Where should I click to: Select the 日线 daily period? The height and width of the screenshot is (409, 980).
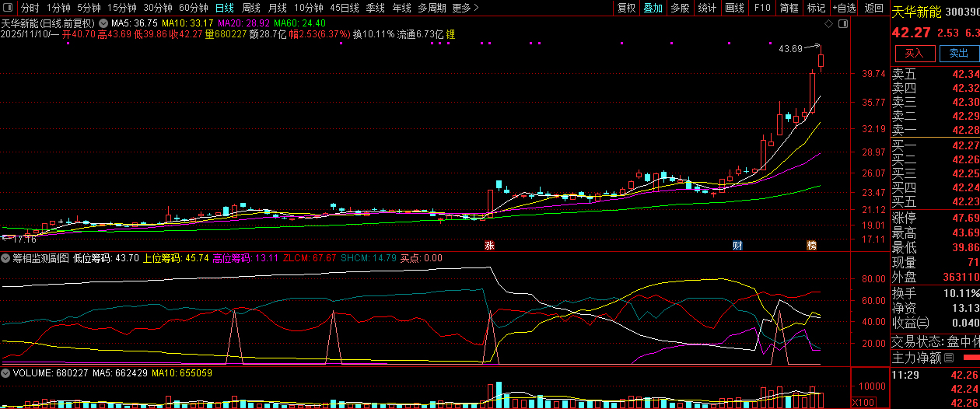[x=224, y=8]
